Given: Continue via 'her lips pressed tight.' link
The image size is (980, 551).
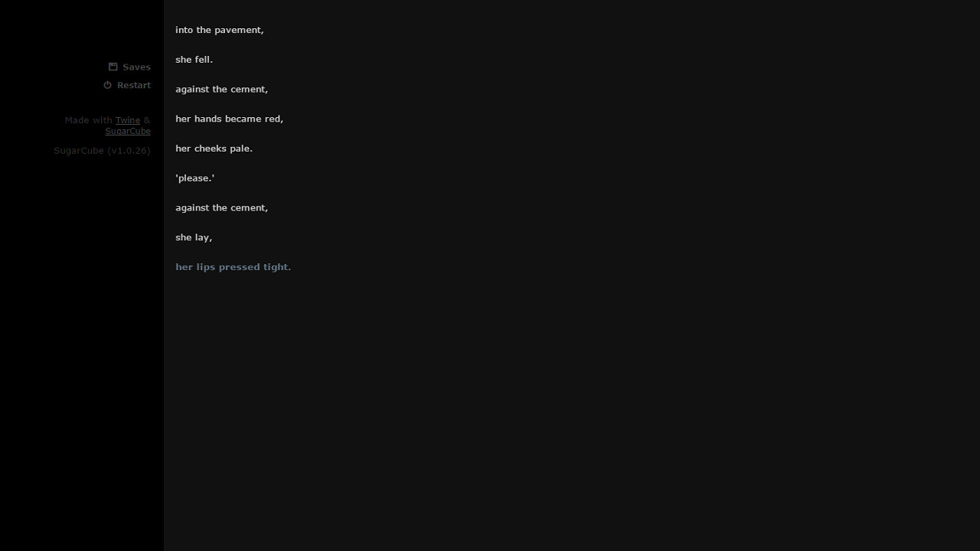Looking at the screenshot, I should coord(233,267).
